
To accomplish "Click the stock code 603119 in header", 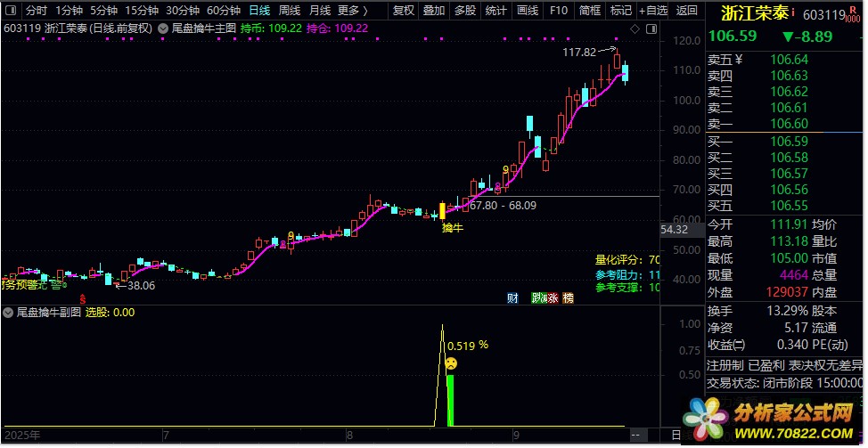I will pos(823,15).
